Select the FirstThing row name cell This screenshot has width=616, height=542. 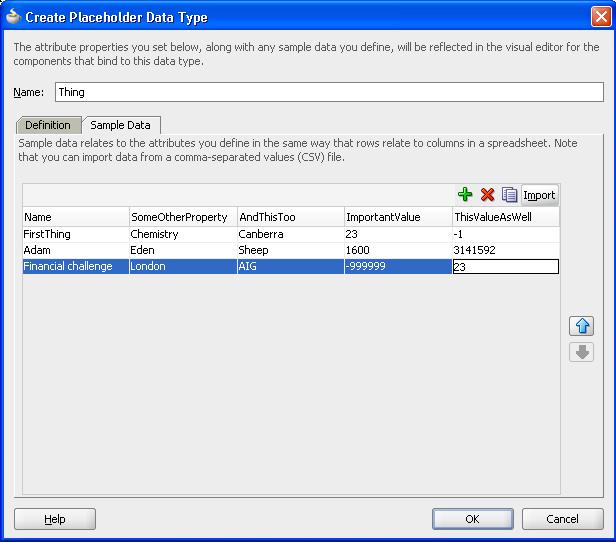click(75, 234)
